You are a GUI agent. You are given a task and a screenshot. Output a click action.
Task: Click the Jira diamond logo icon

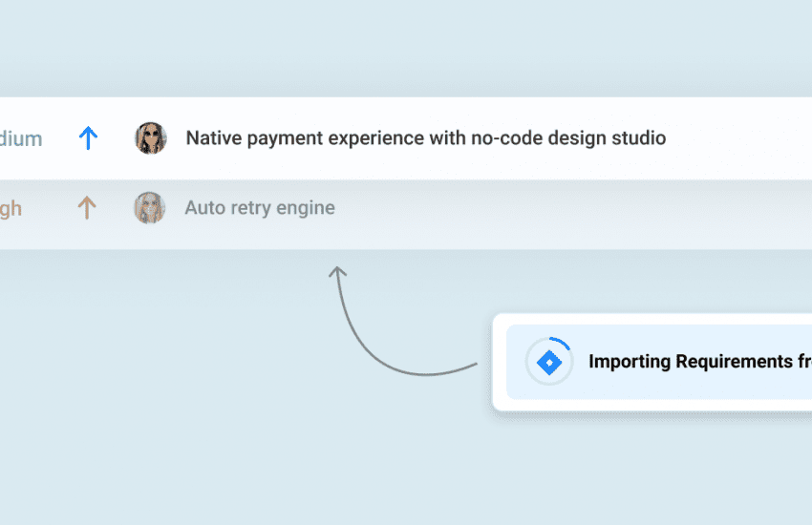[549, 363]
